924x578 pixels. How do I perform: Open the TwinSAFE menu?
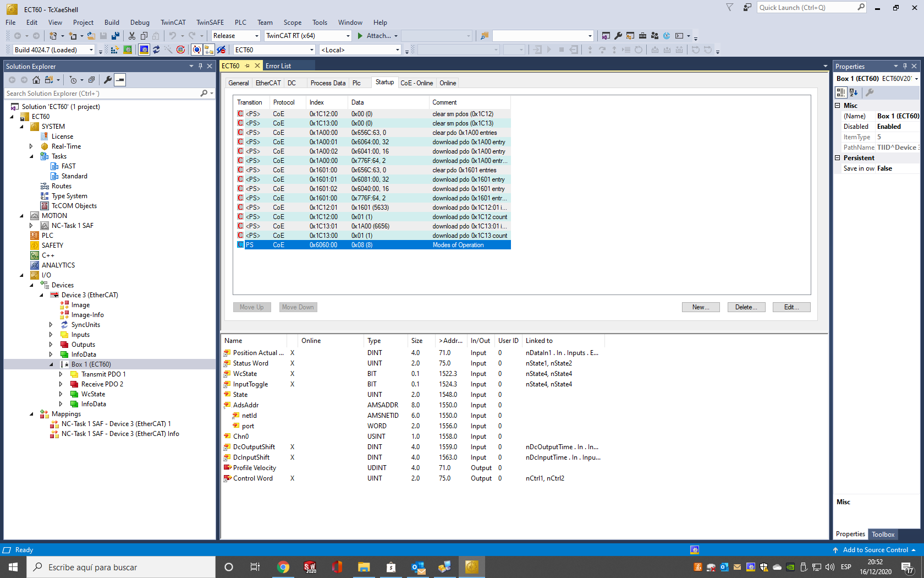tap(210, 23)
